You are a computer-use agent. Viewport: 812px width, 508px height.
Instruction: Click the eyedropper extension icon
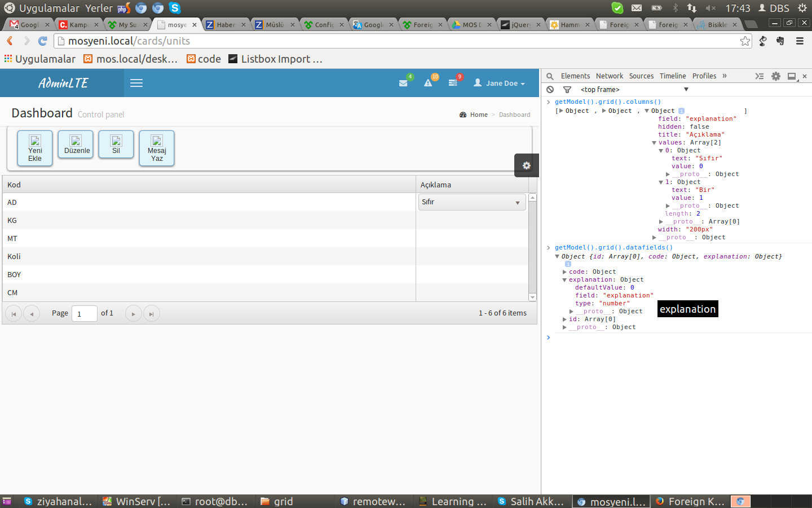763,41
